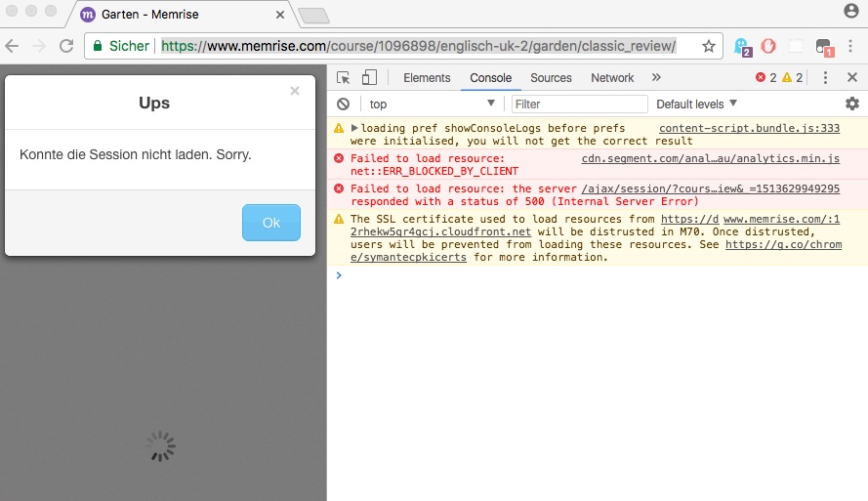Open console settings gear
Image resolution: width=868 pixels, height=501 pixels.
(852, 104)
